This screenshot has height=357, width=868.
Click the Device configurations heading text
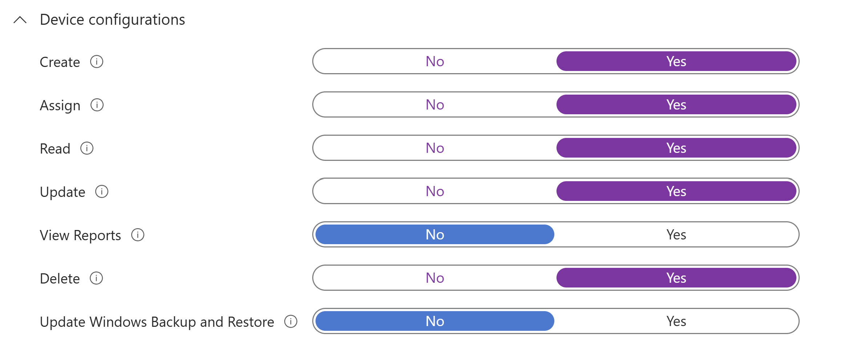(x=112, y=20)
